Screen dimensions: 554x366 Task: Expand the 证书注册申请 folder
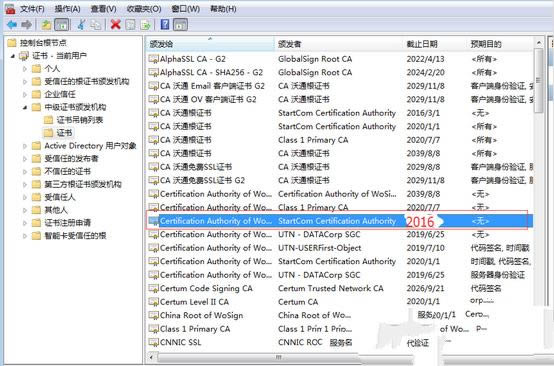[25, 223]
